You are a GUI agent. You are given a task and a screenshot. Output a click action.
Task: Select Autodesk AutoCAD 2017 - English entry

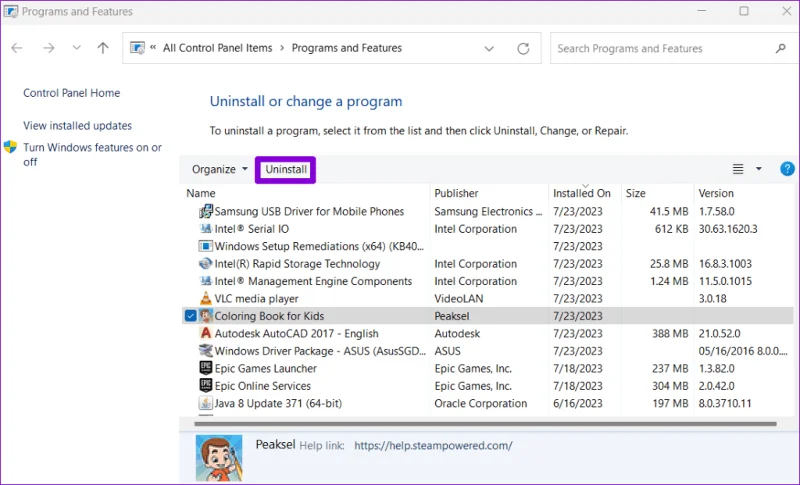coord(296,334)
